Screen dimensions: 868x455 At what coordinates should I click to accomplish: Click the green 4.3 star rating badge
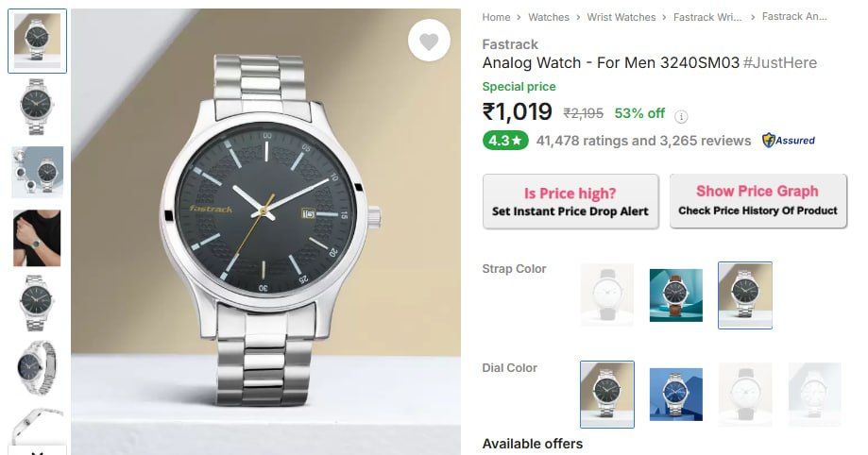505,141
